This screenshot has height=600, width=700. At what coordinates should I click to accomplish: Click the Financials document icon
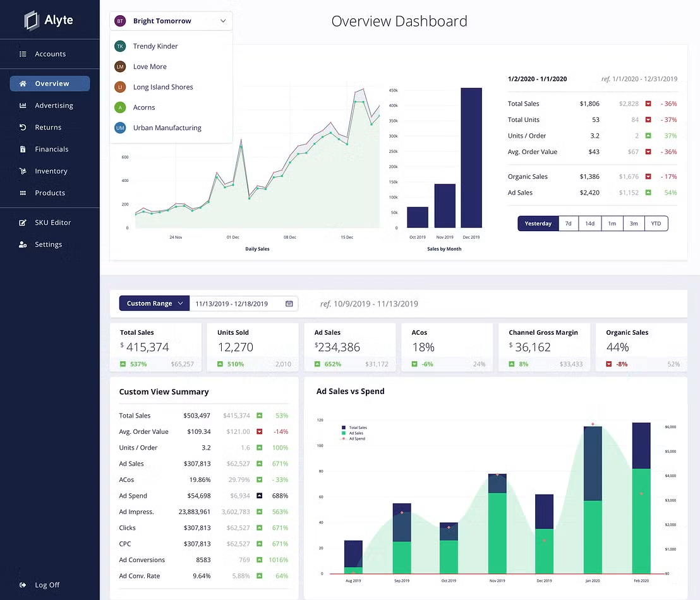(x=23, y=150)
